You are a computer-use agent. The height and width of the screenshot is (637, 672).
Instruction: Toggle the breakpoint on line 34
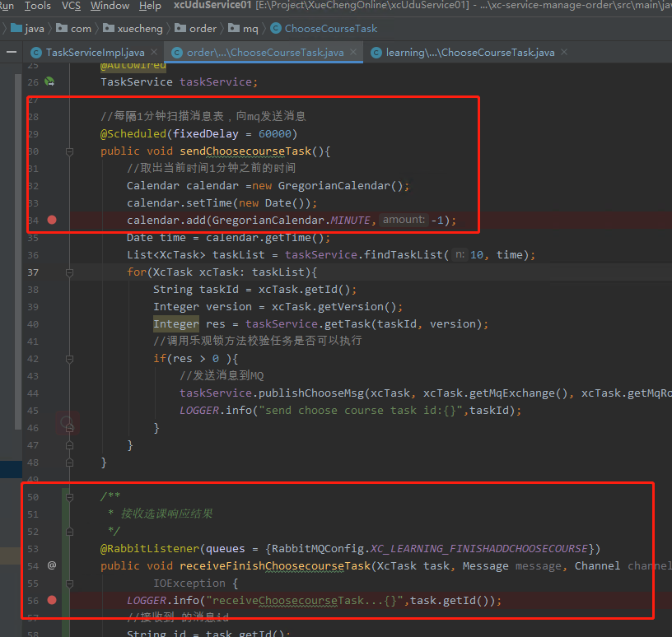pyautogui.click(x=52, y=221)
